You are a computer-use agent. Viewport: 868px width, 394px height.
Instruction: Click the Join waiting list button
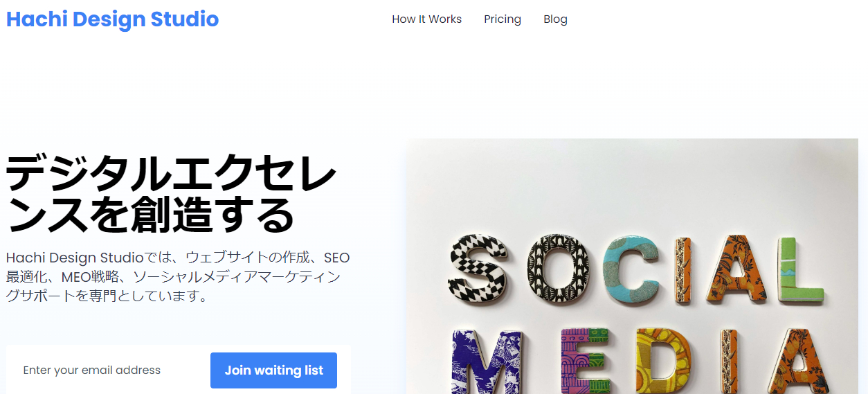(x=273, y=370)
